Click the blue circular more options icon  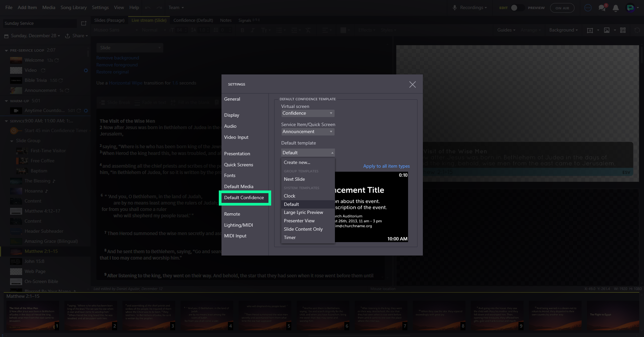point(588,8)
